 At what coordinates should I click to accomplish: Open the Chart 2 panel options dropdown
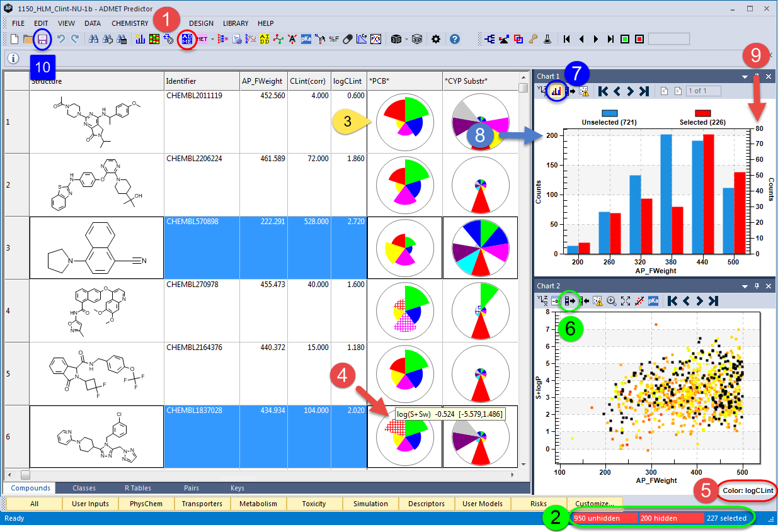pyautogui.click(x=745, y=286)
